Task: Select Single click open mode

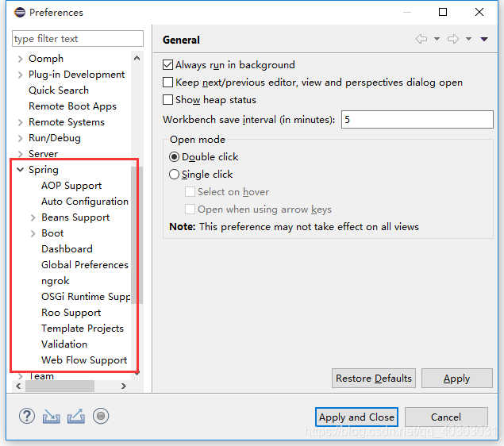Action: 174,174
